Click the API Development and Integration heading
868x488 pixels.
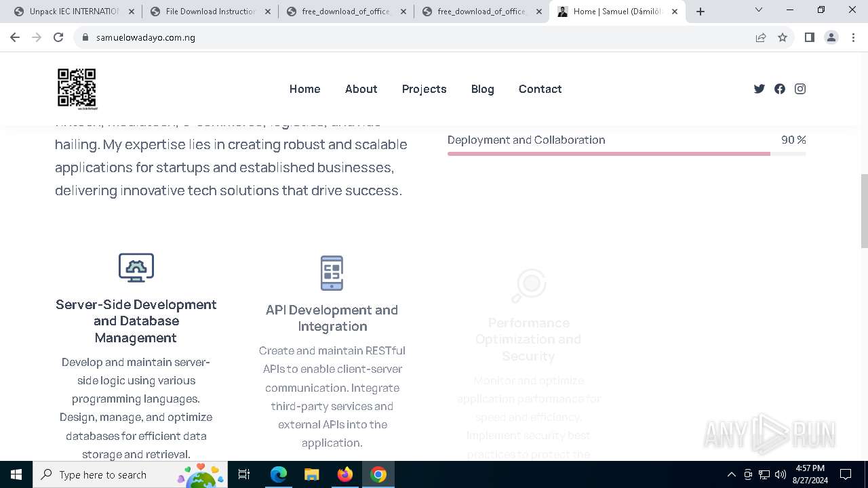point(332,318)
